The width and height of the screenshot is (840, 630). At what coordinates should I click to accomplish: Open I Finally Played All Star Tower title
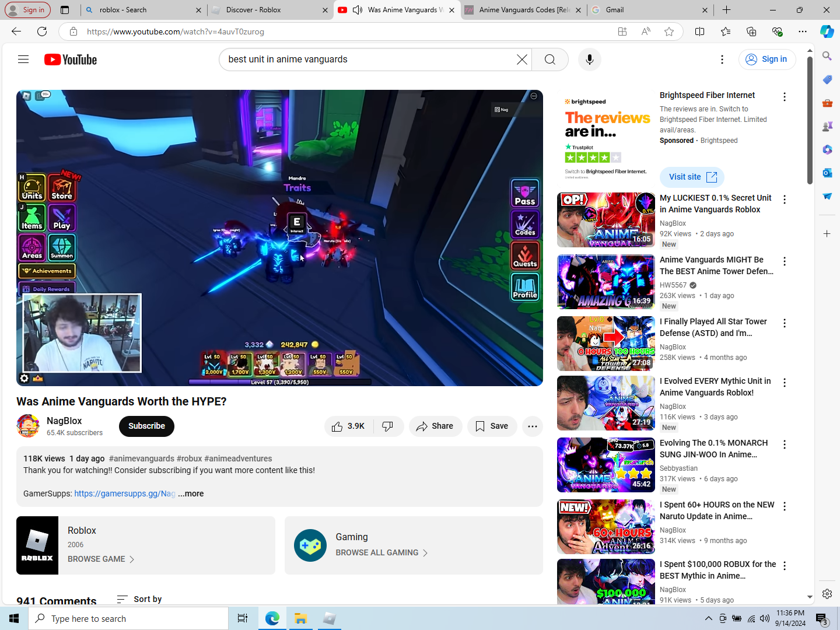(713, 327)
